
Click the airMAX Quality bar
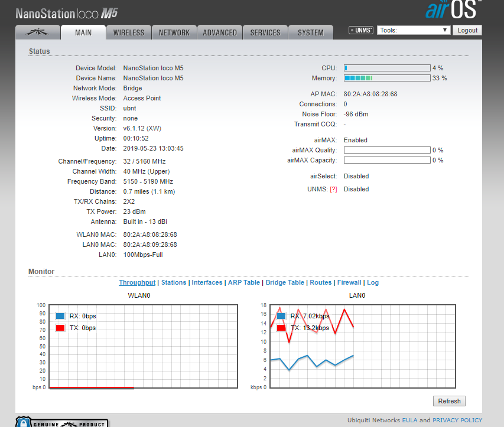click(x=387, y=150)
